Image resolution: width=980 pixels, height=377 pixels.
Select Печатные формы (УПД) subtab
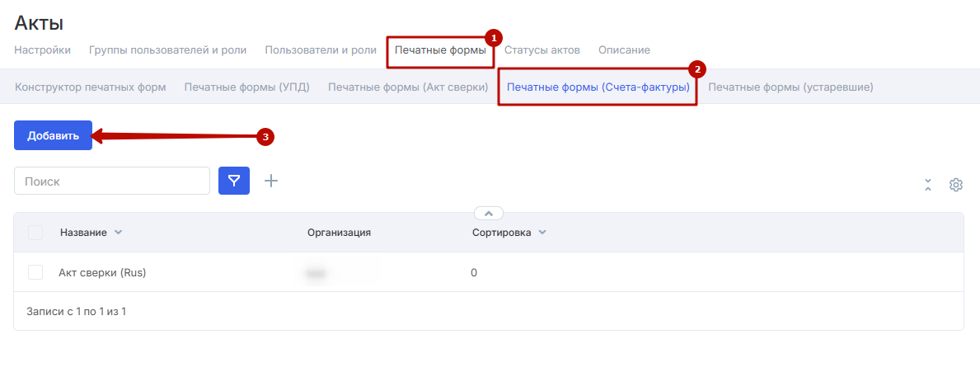click(x=246, y=87)
